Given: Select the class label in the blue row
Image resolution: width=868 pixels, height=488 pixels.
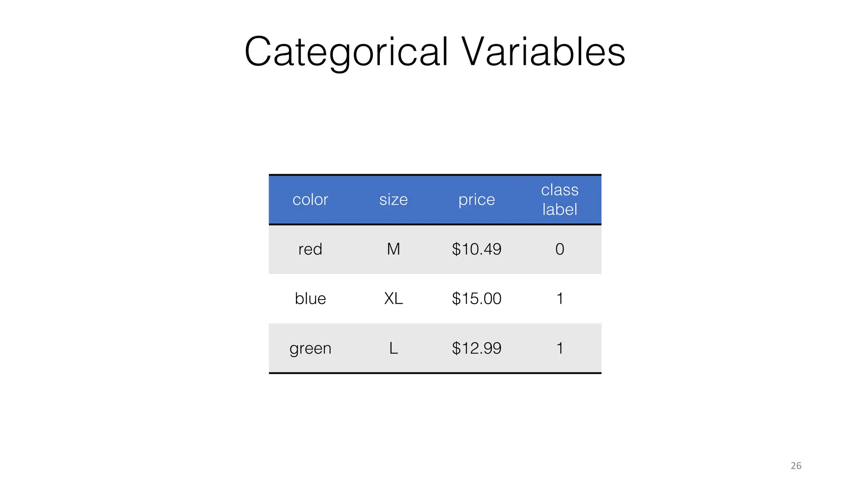Looking at the screenshot, I should 559,299.
